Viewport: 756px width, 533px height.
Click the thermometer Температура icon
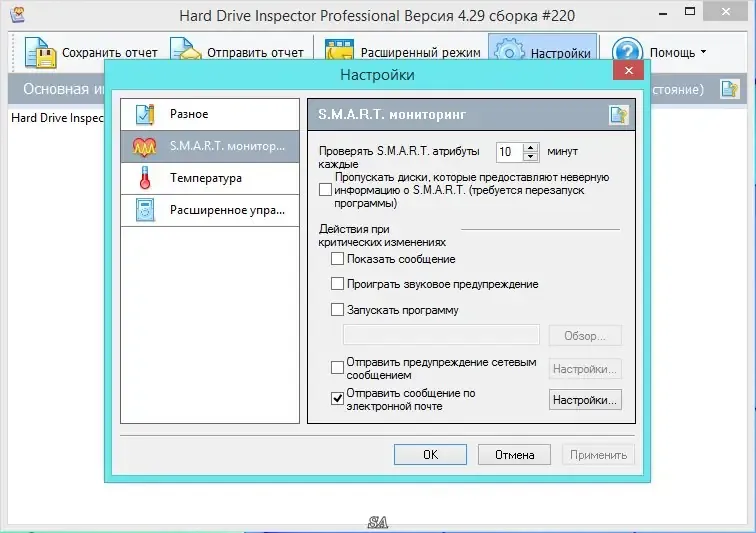coord(145,178)
